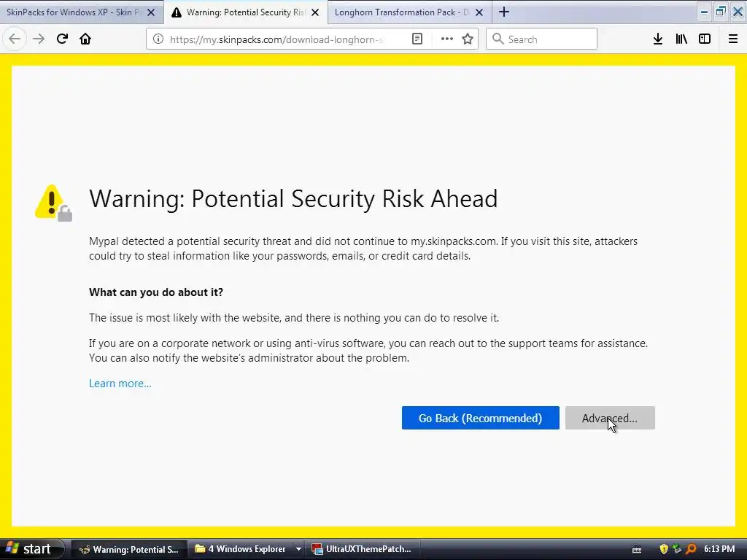Open the downloads panel arrow
The image size is (747, 560).
(658, 39)
